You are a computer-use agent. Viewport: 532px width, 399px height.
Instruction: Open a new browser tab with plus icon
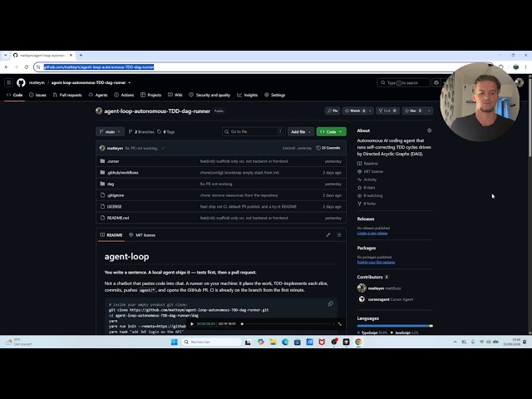click(x=81, y=55)
